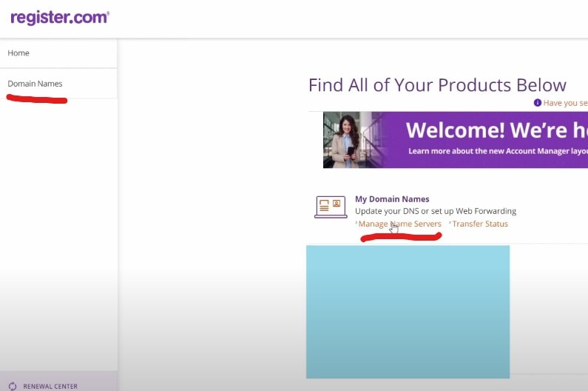Open the Transfer Status link
The height and width of the screenshot is (391, 588).
tap(480, 224)
